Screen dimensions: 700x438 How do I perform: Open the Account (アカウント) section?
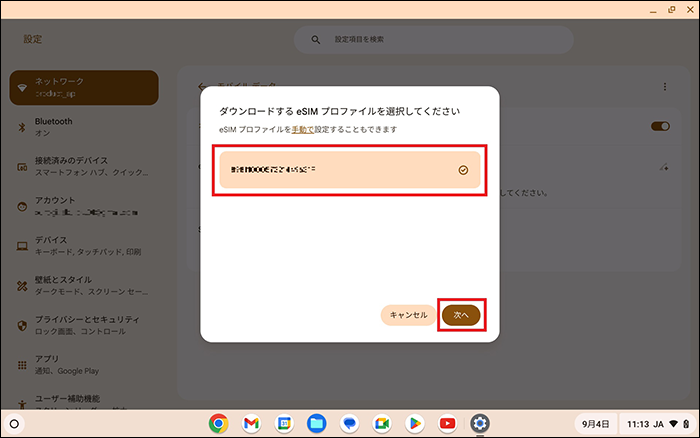click(83, 206)
